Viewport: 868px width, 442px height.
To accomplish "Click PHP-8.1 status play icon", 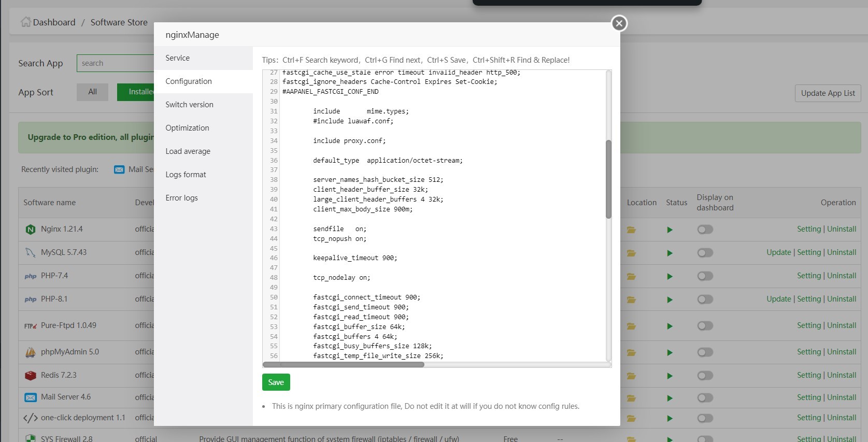I will coord(670,300).
